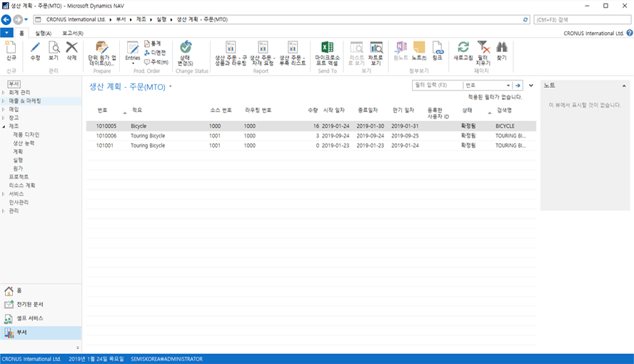Click the Ctrl+F3 검색 search box
The image size is (634, 364).
pos(583,19)
